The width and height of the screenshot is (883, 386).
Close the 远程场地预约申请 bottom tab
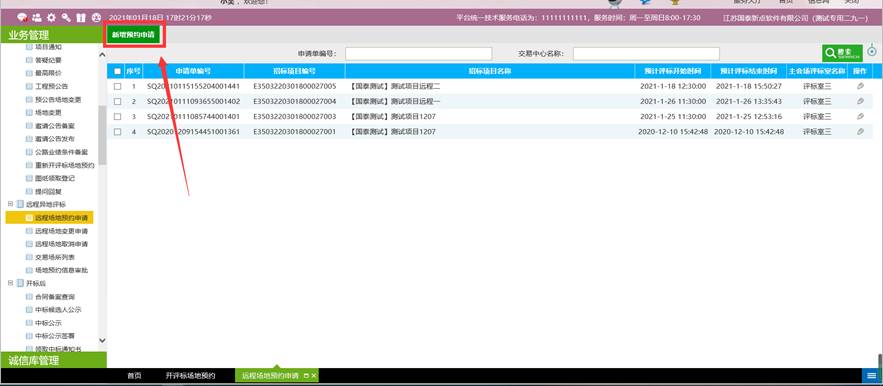pos(313,376)
